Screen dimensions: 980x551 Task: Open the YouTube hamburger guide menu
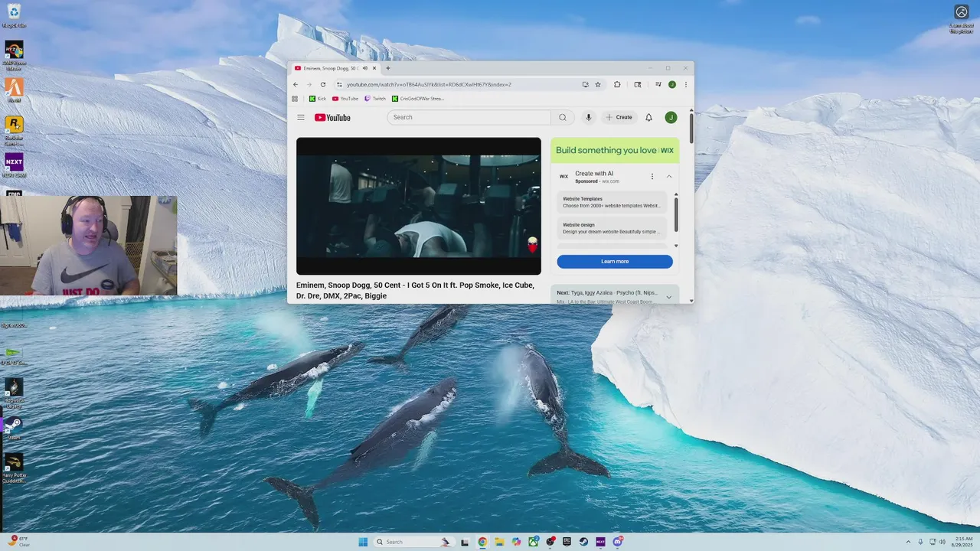pos(301,117)
